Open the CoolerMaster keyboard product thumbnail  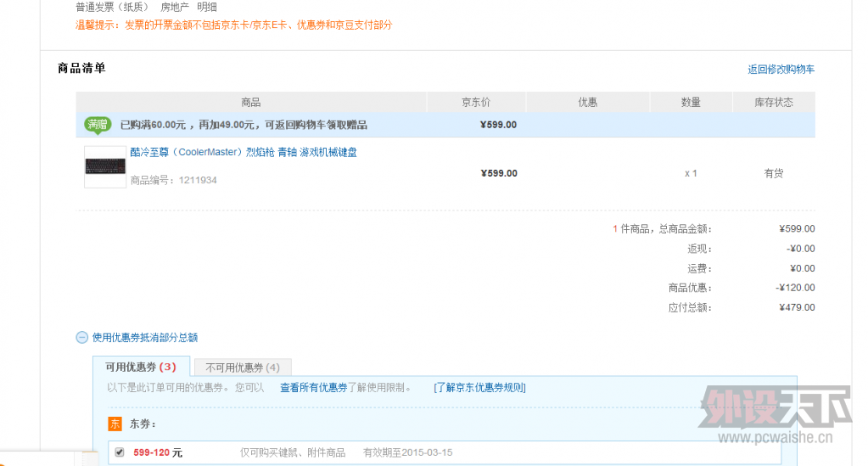coord(105,166)
